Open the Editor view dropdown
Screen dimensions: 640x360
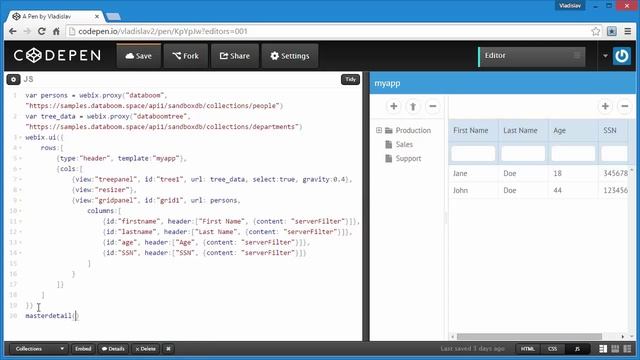pos(532,56)
